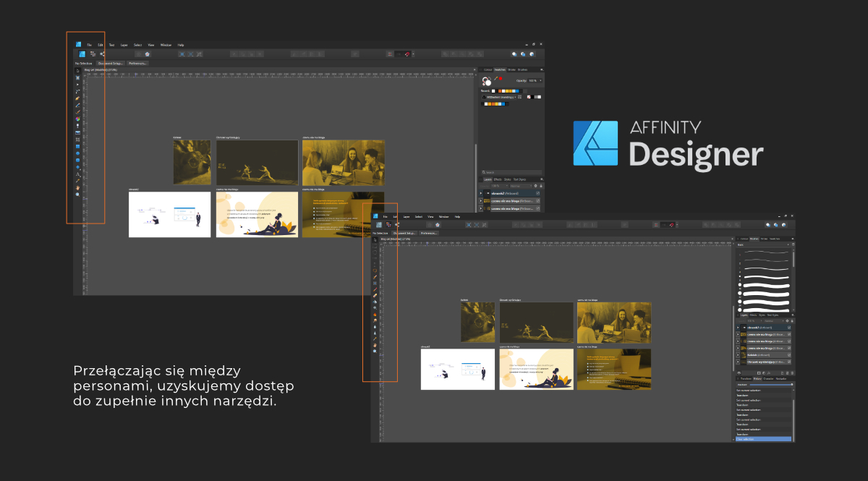Switch to Pixel persona in upper window
The image size is (868, 481).
click(x=93, y=54)
